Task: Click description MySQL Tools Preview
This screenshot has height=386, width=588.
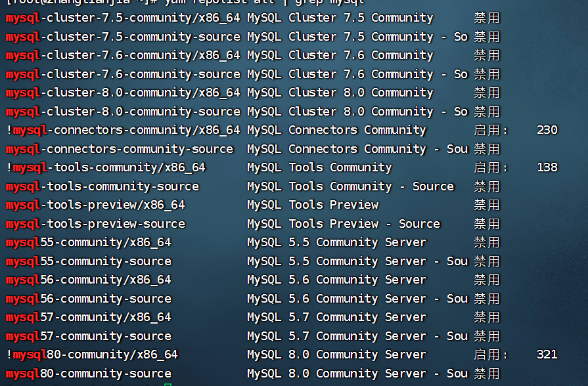Action: [313, 205]
